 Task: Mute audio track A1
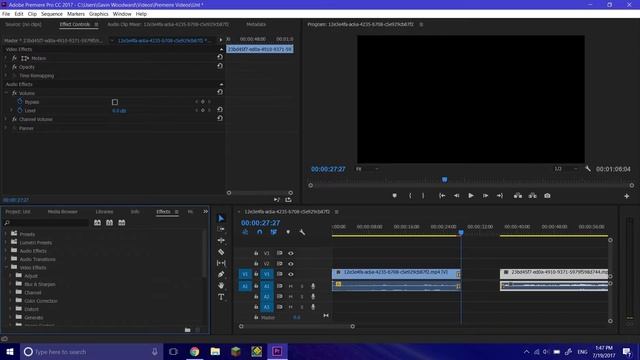(x=291, y=286)
